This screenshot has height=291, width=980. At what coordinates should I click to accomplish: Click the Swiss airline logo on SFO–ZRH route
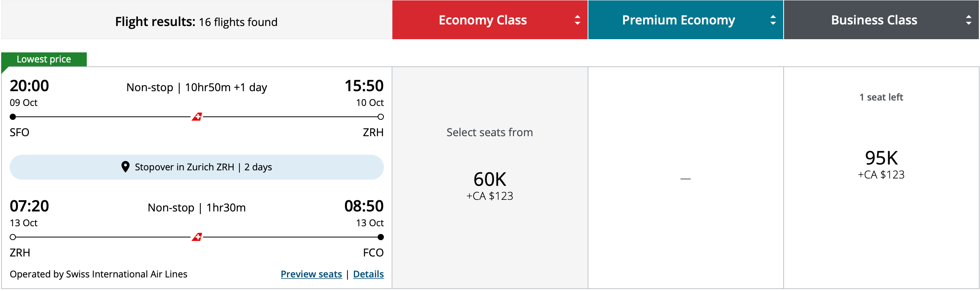(198, 116)
